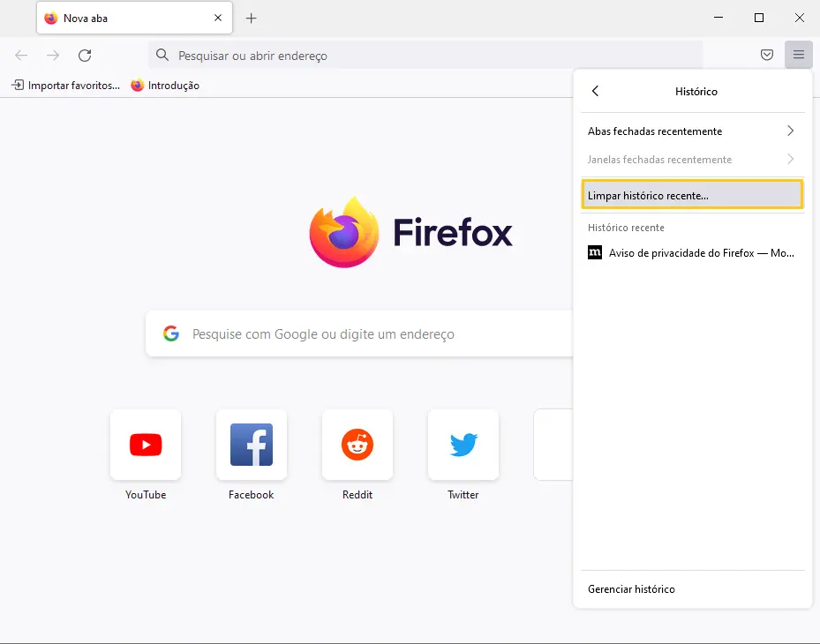The width and height of the screenshot is (820, 644).
Task: Click the back navigation arrow in toolbar
Action: pyautogui.click(x=21, y=56)
